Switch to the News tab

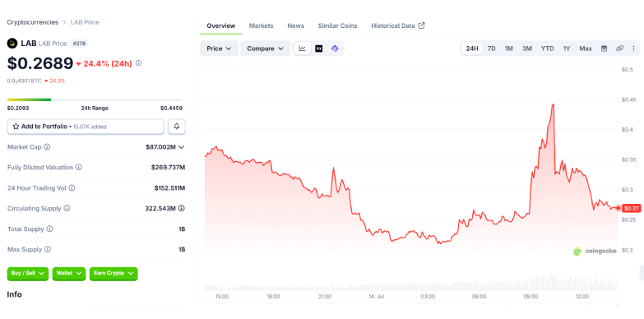click(296, 25)
